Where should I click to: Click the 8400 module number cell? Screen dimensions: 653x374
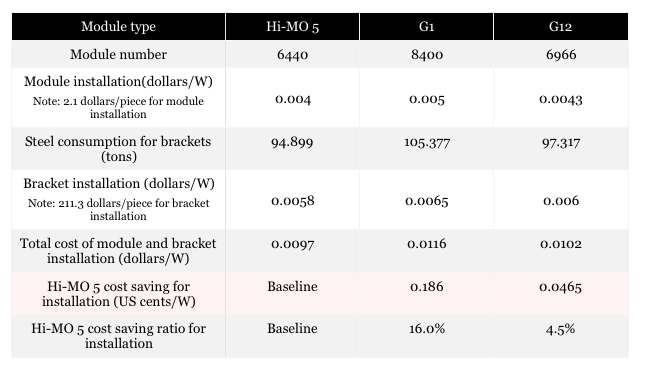point(426,55)
